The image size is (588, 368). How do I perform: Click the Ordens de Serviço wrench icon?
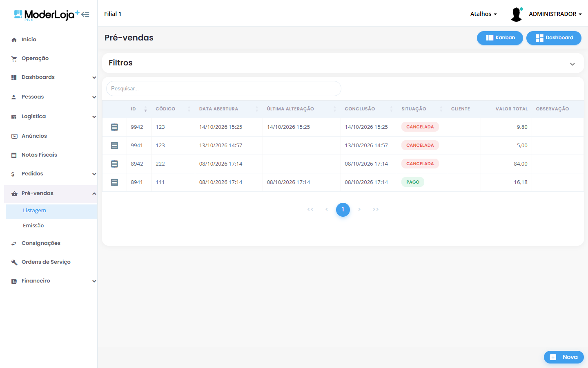tap(14, 262)
